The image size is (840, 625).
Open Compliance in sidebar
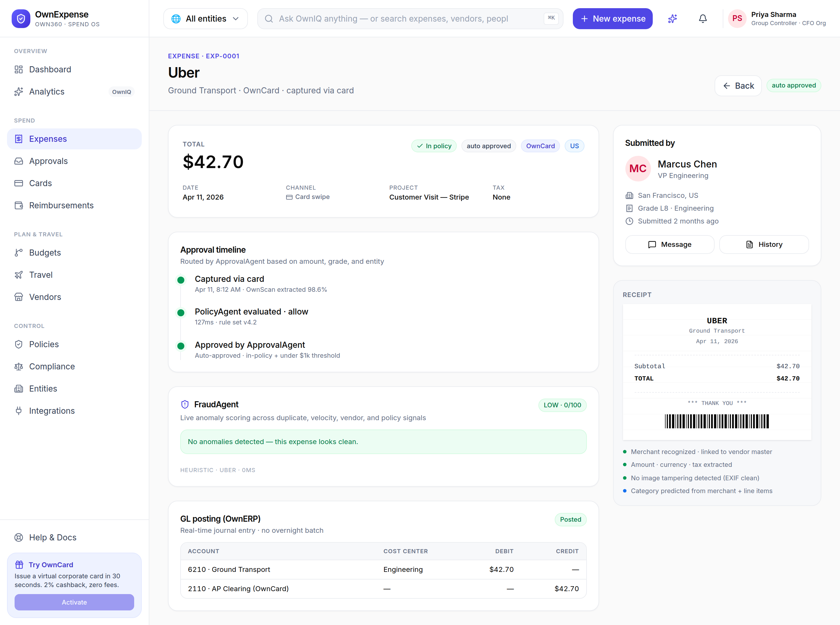point(74,366)
